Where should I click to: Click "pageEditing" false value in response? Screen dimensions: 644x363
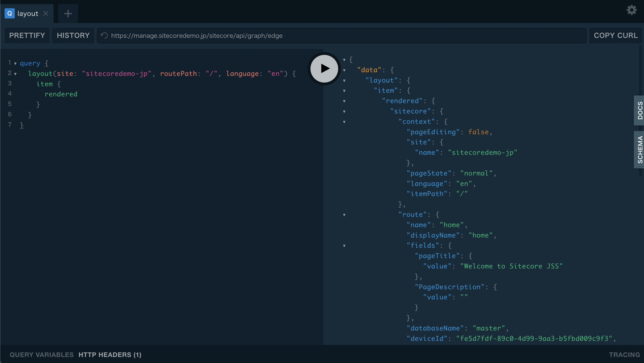click(478, 132)
